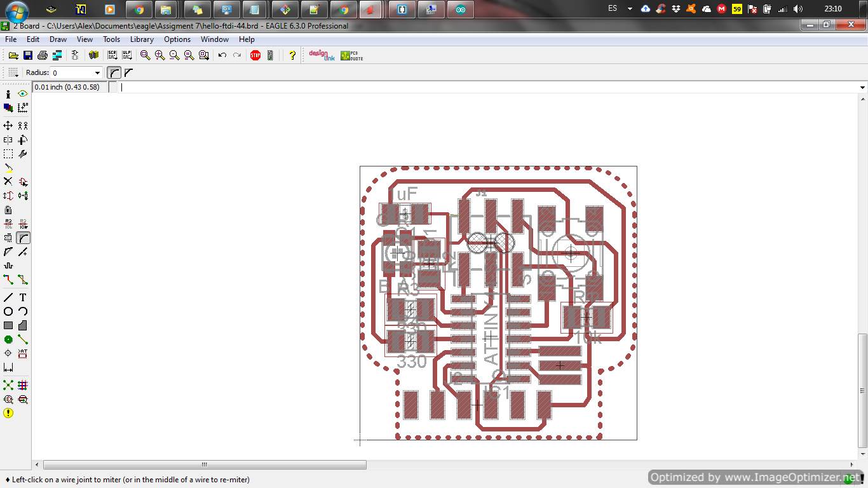
Task: Select the Delete tool
Action: (x=8, y=182)
